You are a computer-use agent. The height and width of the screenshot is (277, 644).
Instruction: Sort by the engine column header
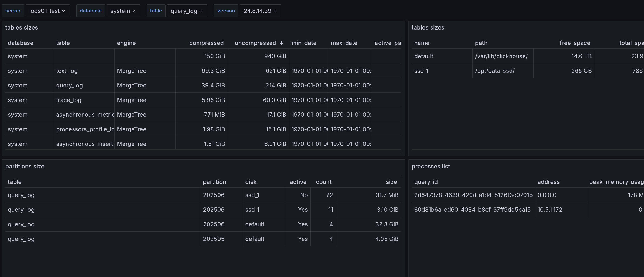(126, 43)
